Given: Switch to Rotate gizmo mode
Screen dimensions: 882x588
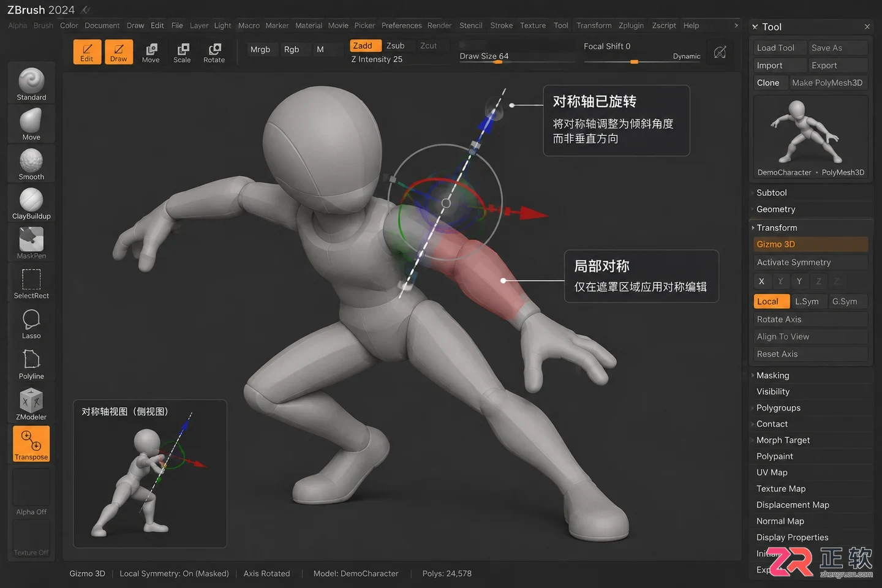Looking at the screenshot, I should (214, 53).
